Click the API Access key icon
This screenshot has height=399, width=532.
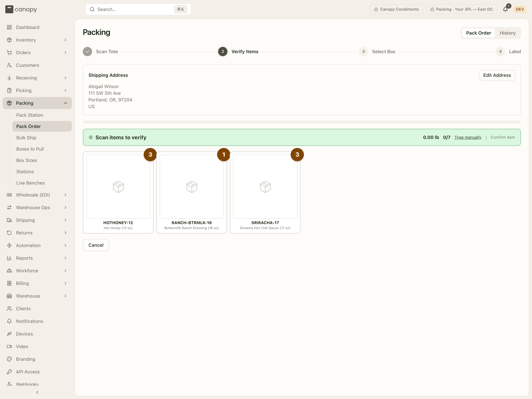tap(9, 372)
